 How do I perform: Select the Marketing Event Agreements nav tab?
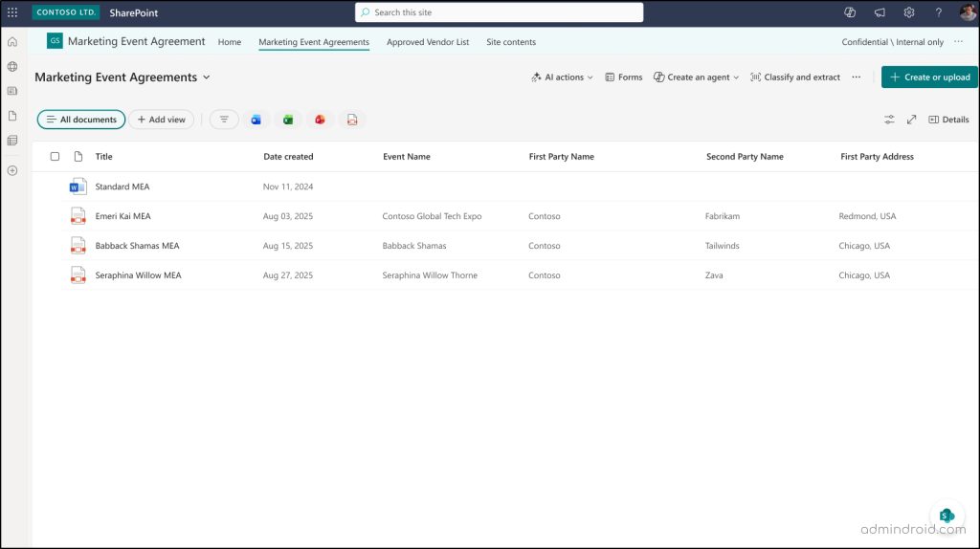point(314,42)
